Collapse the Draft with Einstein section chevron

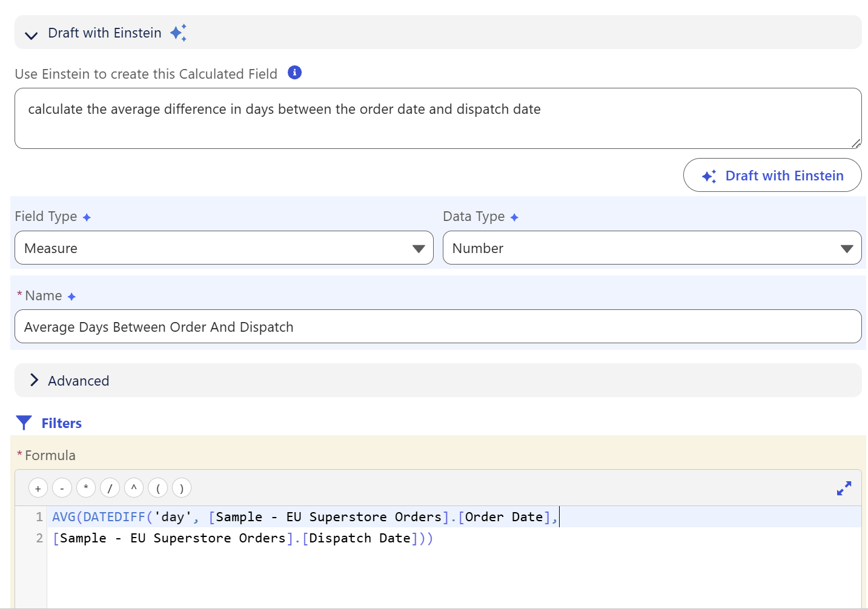coord(31,35)
